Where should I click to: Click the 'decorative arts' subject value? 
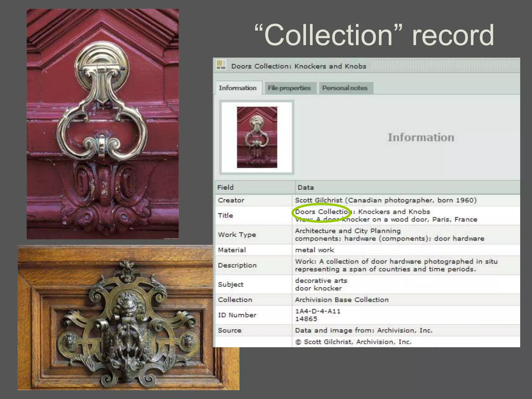[321, 281]
